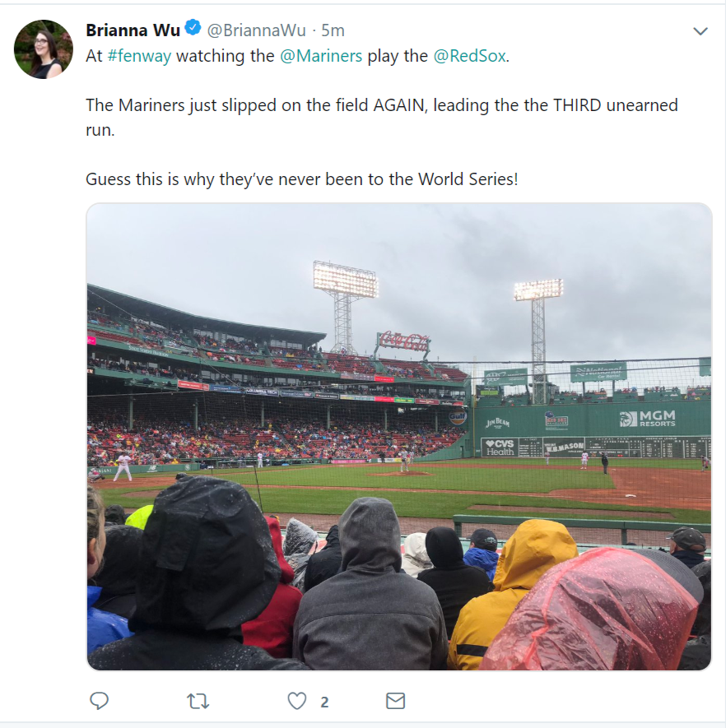Open the #fenway hashtag link
This screenshot has height=728, width=726.
[x=139, y=56]
